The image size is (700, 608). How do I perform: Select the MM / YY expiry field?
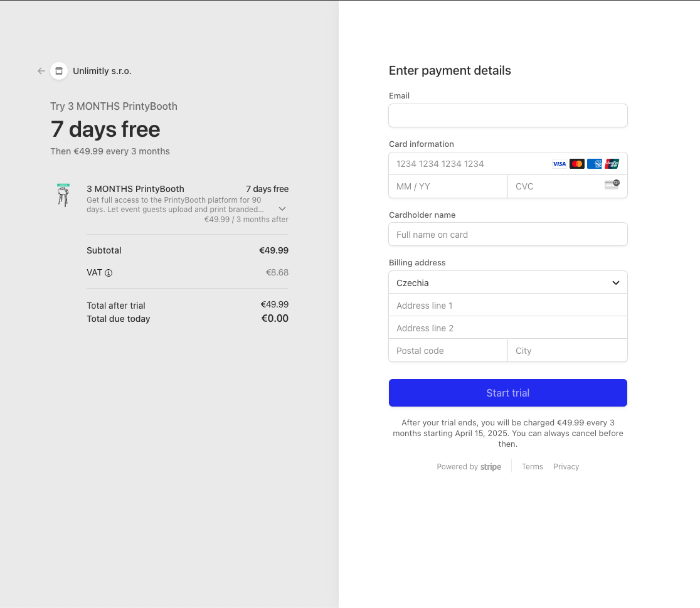click(448, 187)
